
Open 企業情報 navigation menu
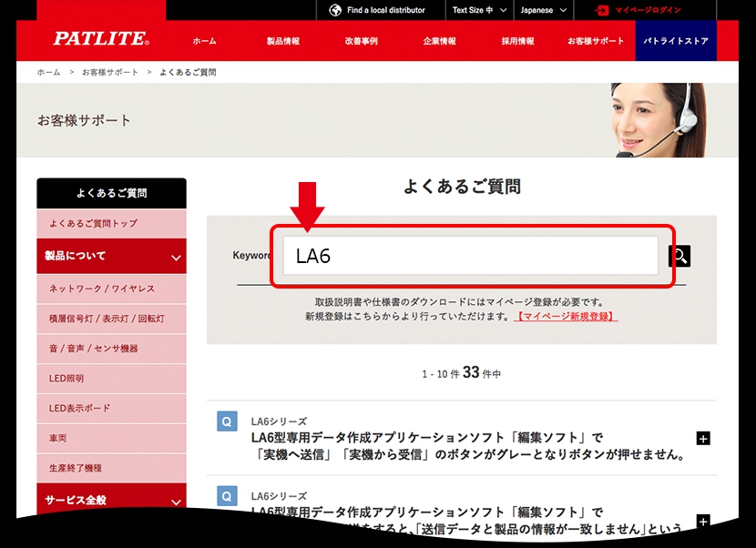pos(439,41)
